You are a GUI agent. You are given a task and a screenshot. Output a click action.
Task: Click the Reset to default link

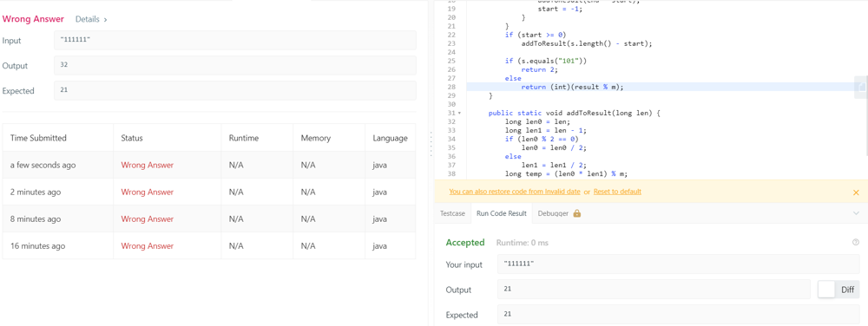click(617, 192)
